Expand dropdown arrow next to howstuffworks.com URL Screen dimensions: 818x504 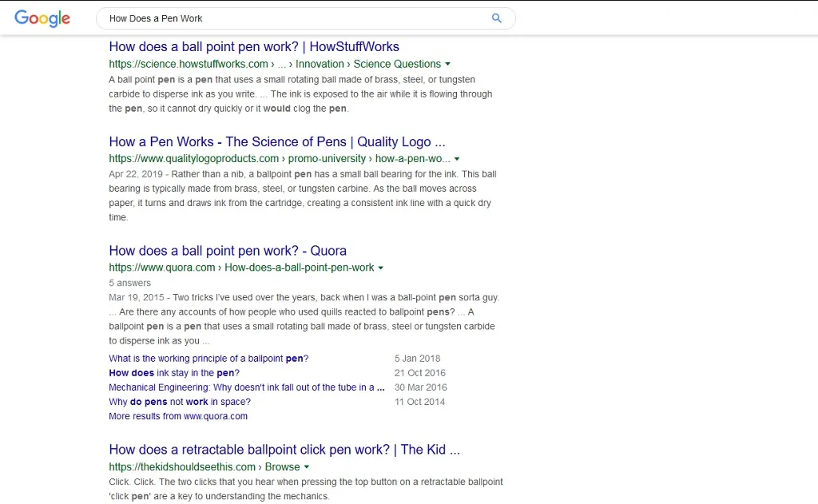point(447,64)
